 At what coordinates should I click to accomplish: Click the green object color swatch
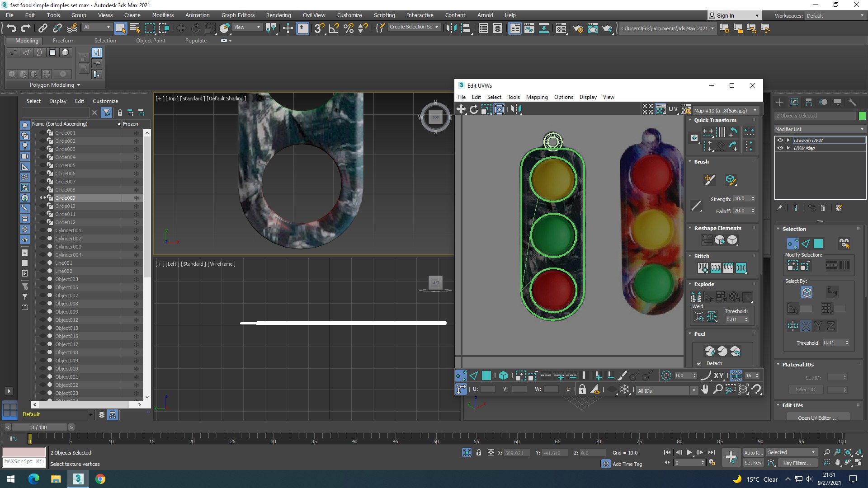862,116
